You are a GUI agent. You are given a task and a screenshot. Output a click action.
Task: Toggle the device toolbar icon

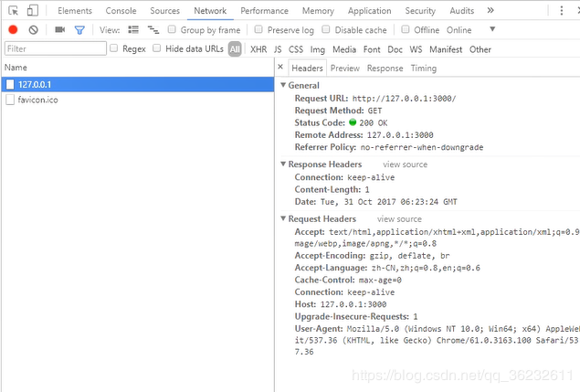[33, 10]
